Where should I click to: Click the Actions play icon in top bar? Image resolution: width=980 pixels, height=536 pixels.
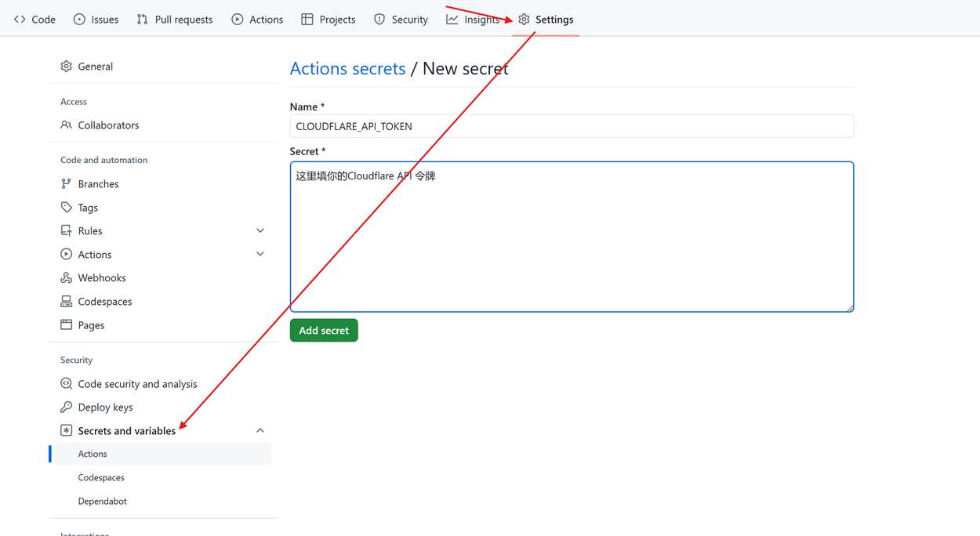[237, 19]
